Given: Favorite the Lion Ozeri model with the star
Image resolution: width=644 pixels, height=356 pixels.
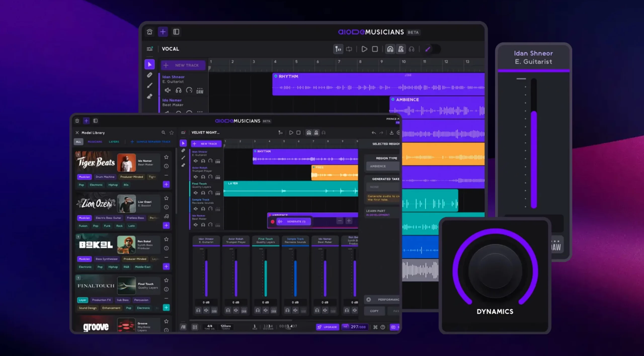Looking at the screenshot, I should 166,198.
